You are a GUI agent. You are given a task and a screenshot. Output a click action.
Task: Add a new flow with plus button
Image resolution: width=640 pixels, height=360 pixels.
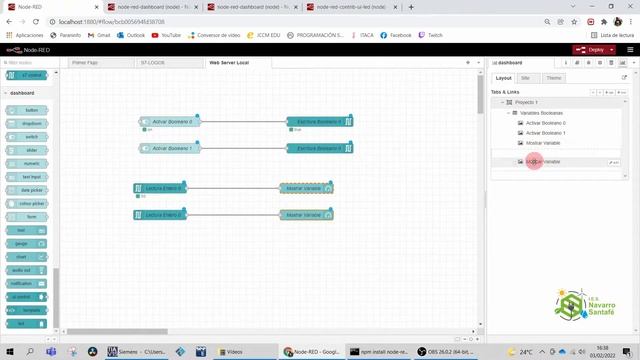pyautogui.click(x=468, y=63)
